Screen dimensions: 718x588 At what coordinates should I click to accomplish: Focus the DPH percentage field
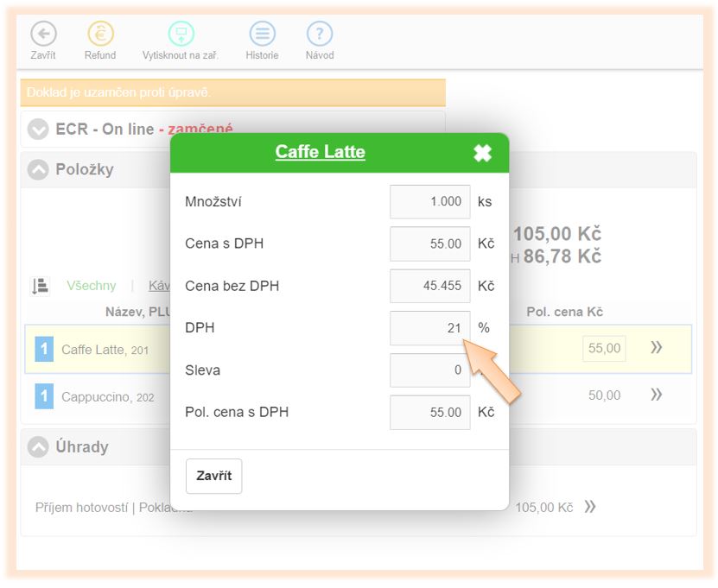click(x=429, y=328)
